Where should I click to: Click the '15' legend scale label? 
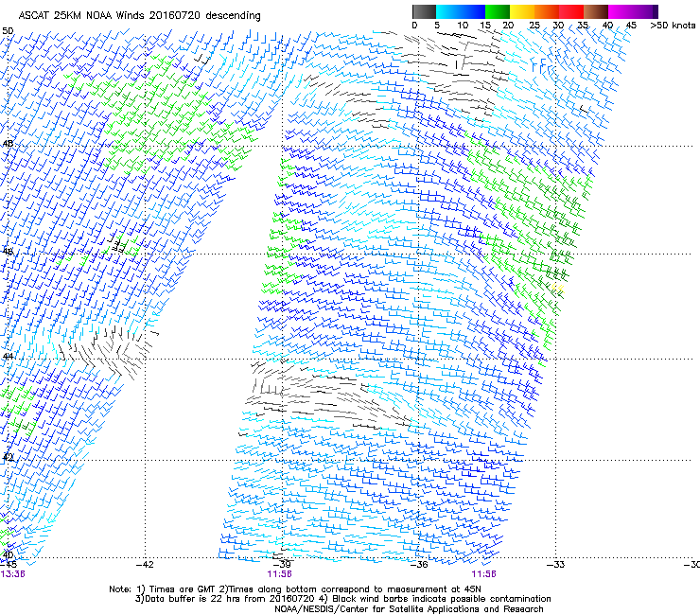tap(485, 25)
